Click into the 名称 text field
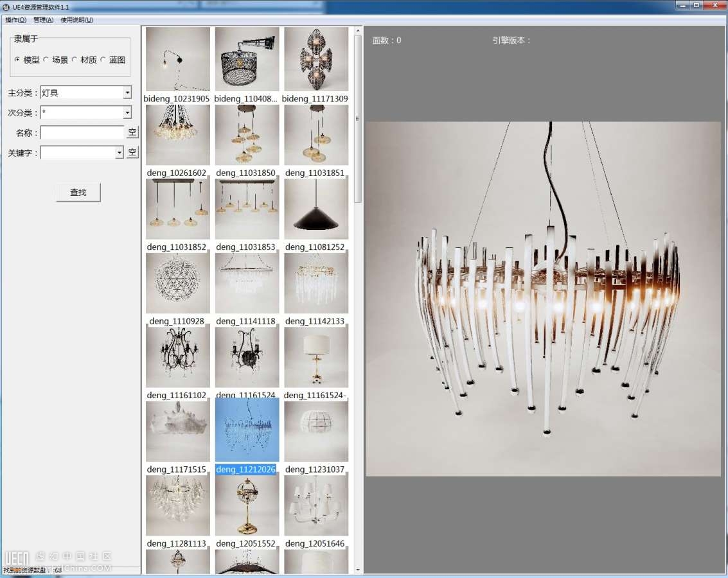Screen dimensions: 728x578 (82, 133)
